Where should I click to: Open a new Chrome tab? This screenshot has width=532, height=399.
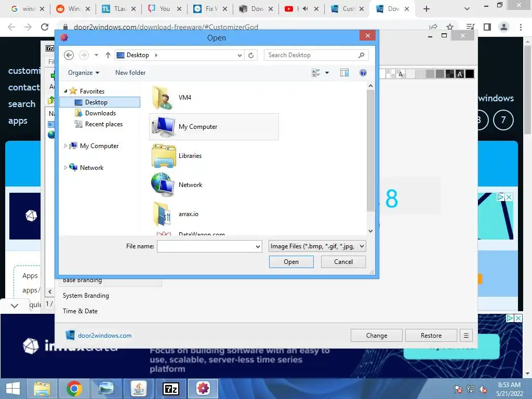427,9
